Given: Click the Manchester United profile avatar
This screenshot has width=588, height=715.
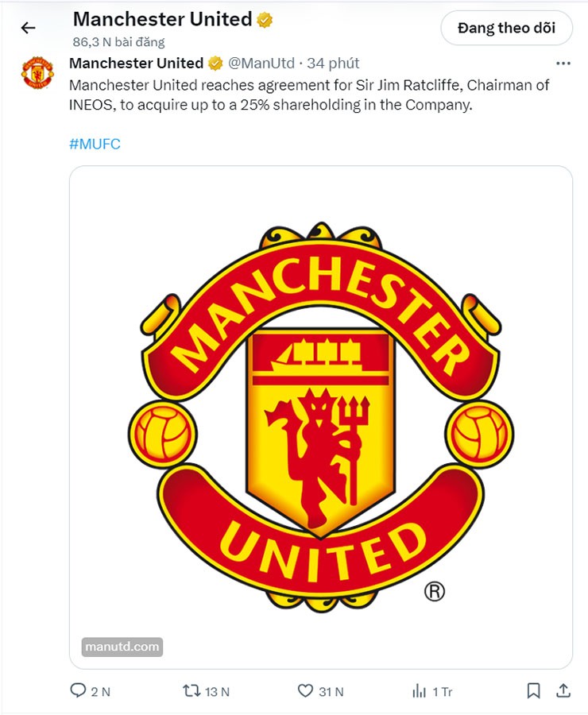Looking at the screenshot, I should click(x=37, y=72).
